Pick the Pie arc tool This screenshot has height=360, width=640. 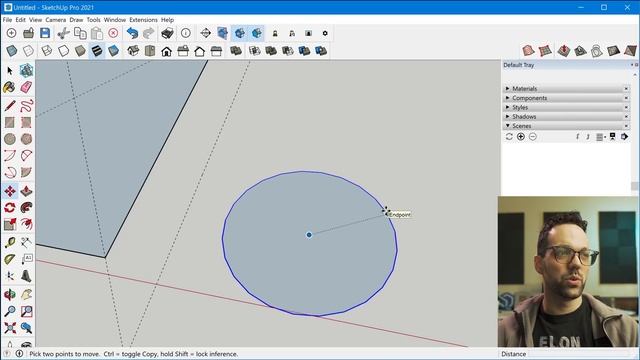[x=27, y=156]
